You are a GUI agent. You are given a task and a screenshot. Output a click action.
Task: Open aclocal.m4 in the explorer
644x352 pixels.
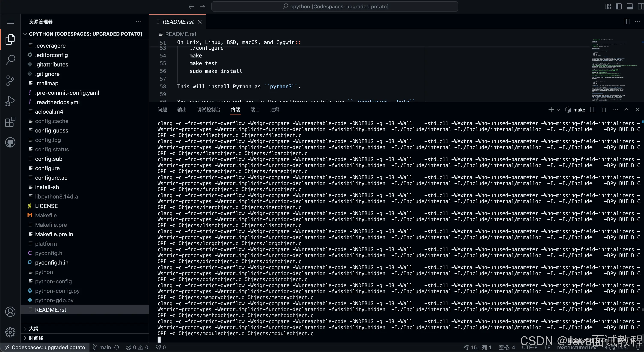point(85,112)
